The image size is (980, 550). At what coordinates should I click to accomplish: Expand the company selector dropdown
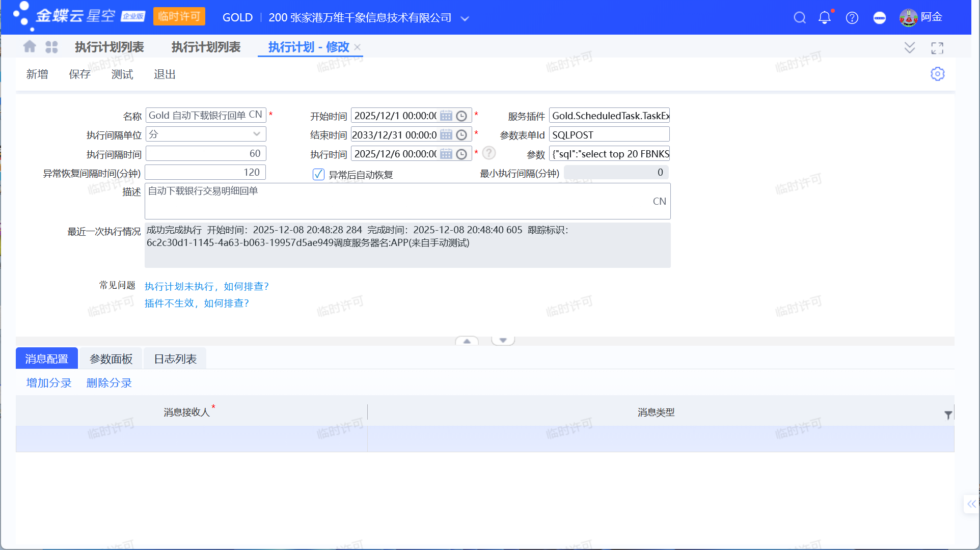(465, 18)
